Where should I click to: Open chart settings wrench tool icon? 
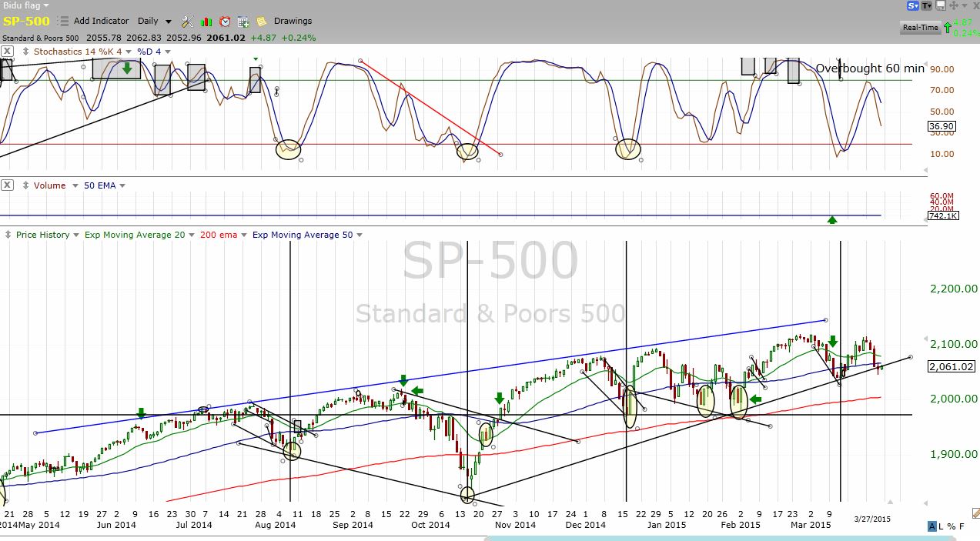(x=188, y=22)
